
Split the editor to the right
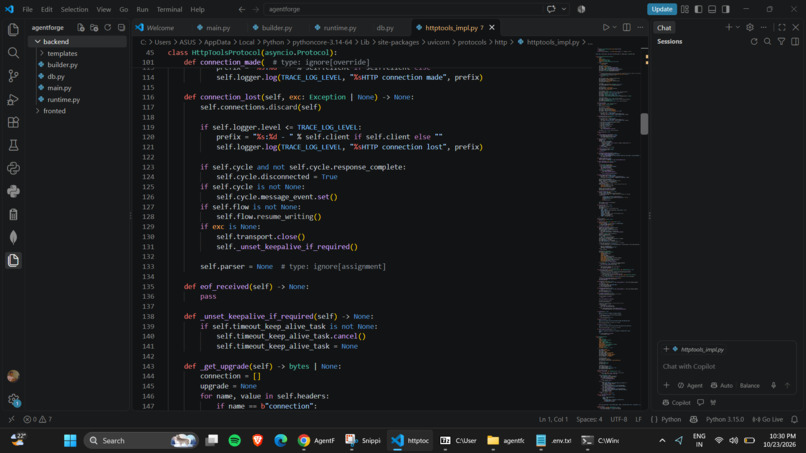[x=627, y=27]
